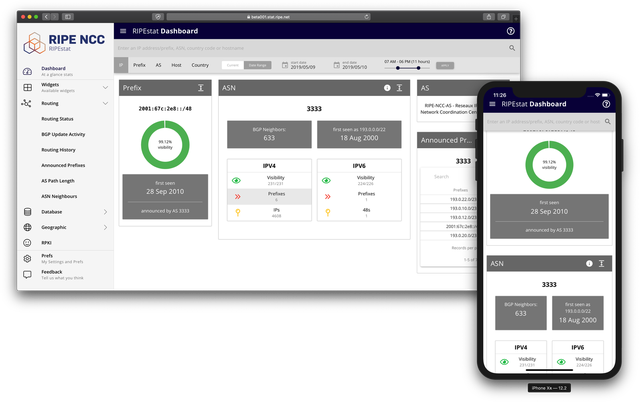
Task: Open the Widgets grid icon in sidebar
Action: (x=27, y=87)
